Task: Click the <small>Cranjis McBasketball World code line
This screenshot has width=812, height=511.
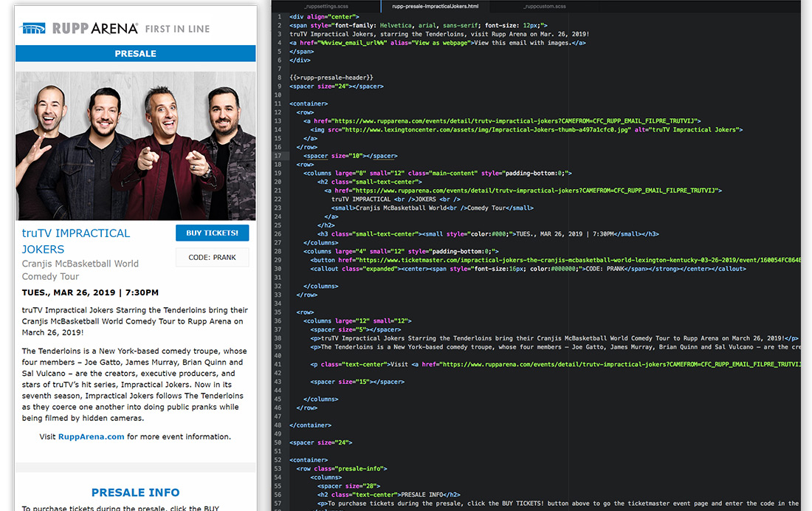Action: click(433, 208)
